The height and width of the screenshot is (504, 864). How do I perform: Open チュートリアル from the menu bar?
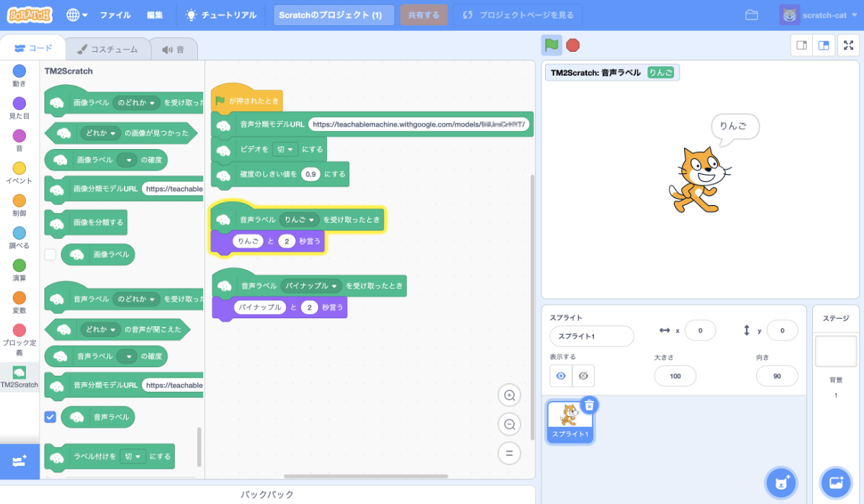220,15
